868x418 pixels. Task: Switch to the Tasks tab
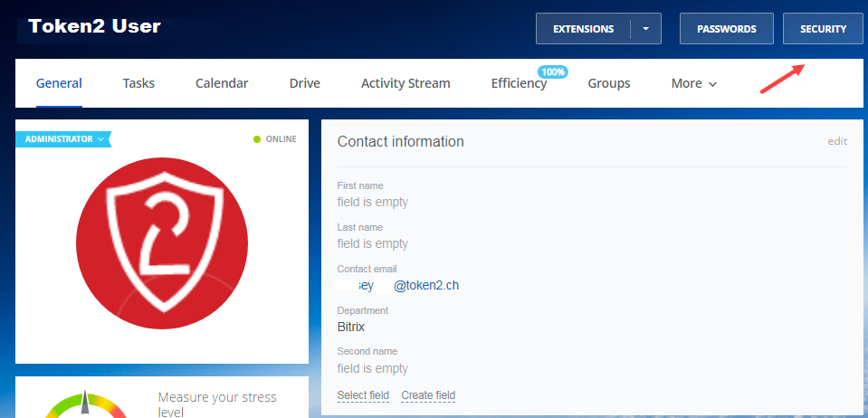click(x=138, y=83)
